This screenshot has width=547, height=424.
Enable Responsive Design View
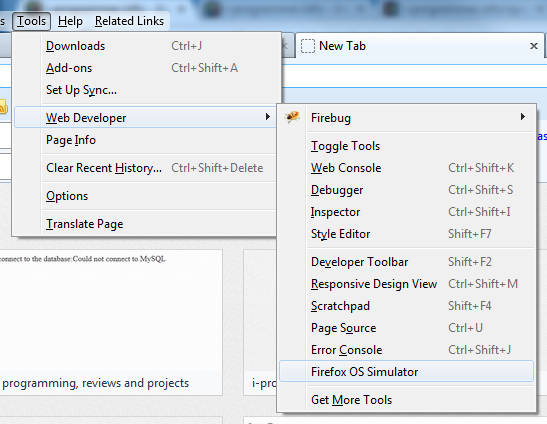tap(406, 284)
